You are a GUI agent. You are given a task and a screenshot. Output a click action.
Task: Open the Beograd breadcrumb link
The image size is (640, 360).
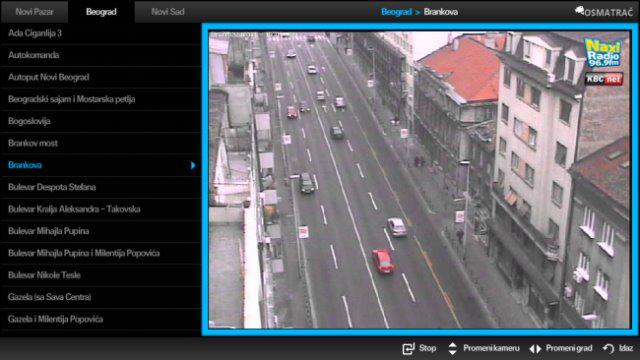coord(396,12)
